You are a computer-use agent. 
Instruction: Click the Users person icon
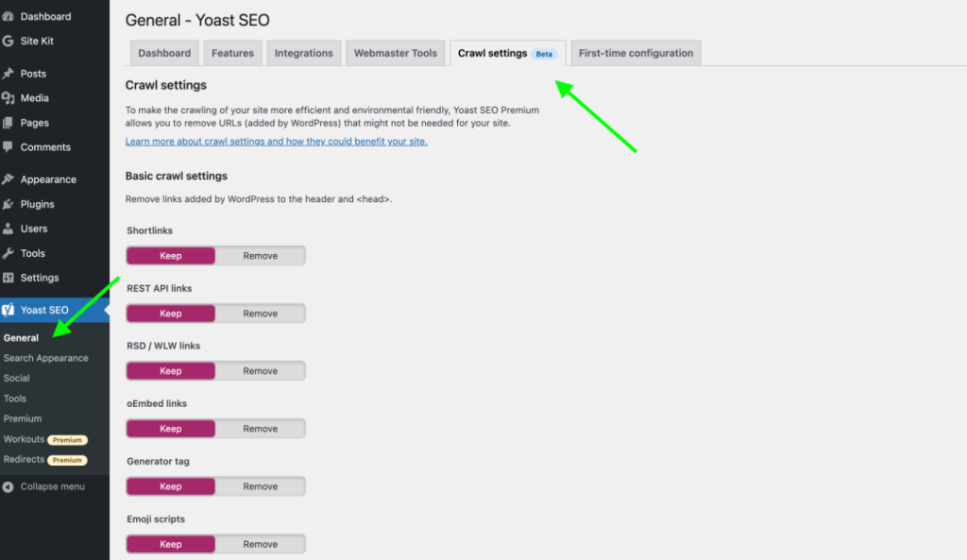[8, 229]
